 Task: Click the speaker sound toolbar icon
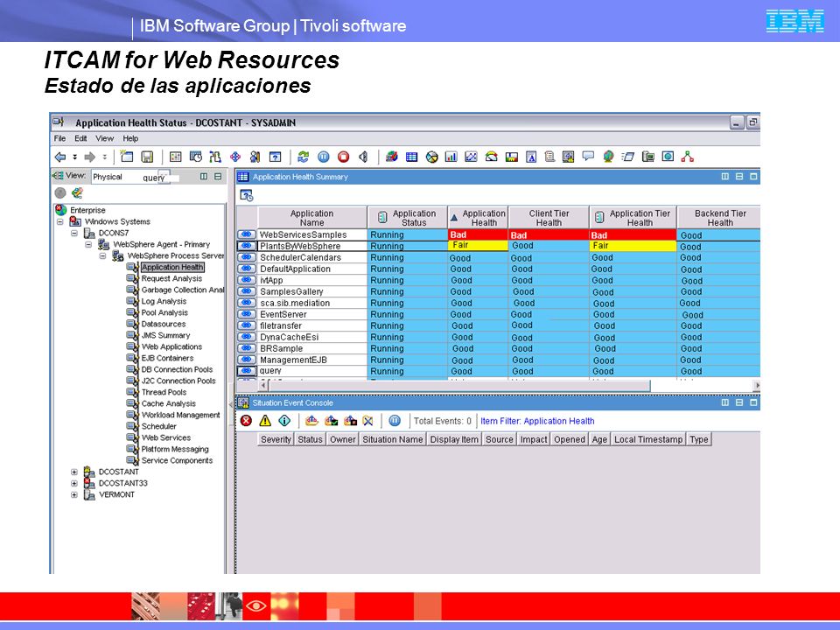pyautogui.click(x=363, y=157)
